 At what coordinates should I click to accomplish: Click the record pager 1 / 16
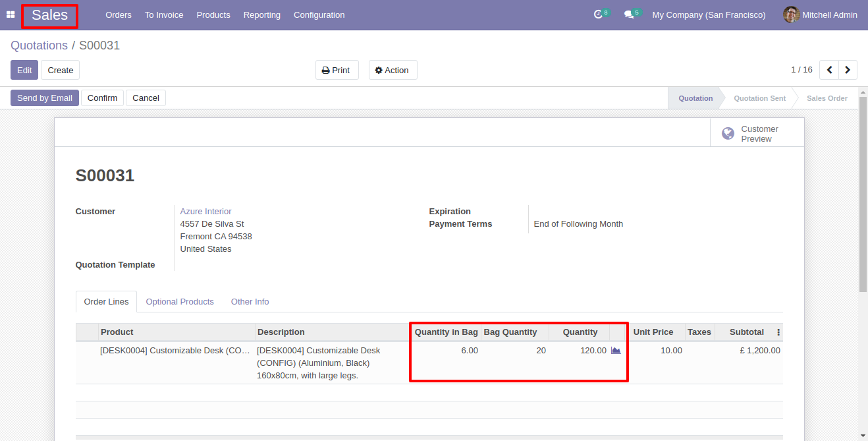tap(801, 70)
